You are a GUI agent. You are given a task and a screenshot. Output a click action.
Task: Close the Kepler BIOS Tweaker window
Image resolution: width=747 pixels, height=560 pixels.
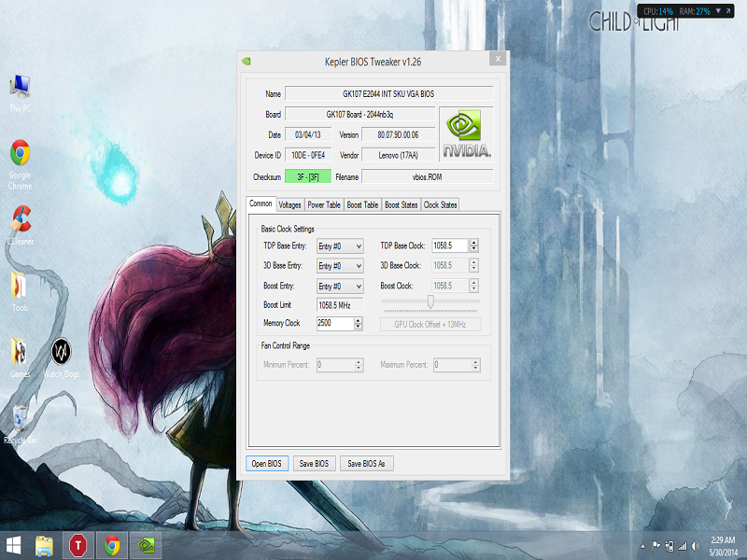click(498, 59)
